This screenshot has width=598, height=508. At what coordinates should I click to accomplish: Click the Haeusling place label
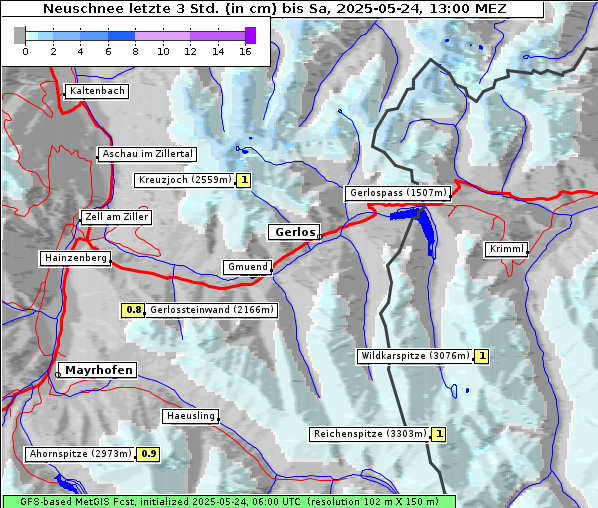coord(191,416)
